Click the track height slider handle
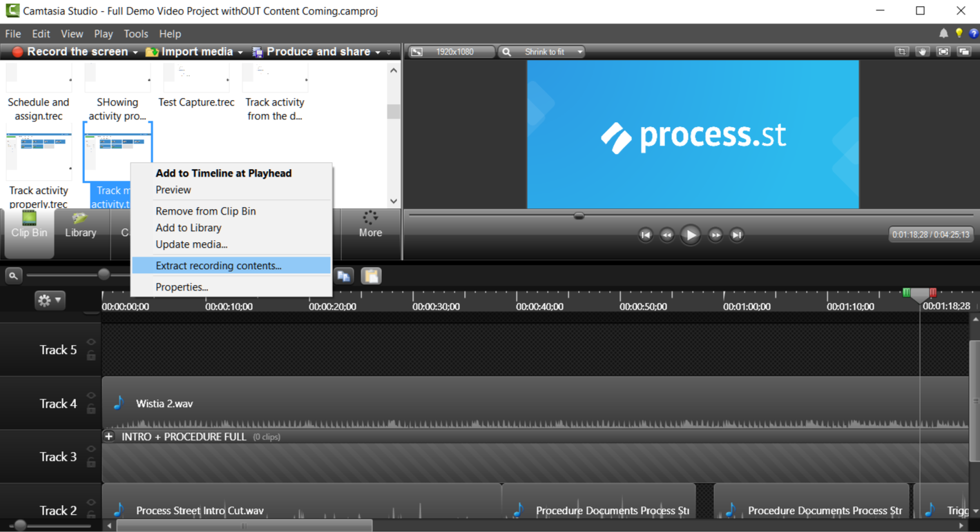Screen dimensions: 980x532 (x=21, y=526)
